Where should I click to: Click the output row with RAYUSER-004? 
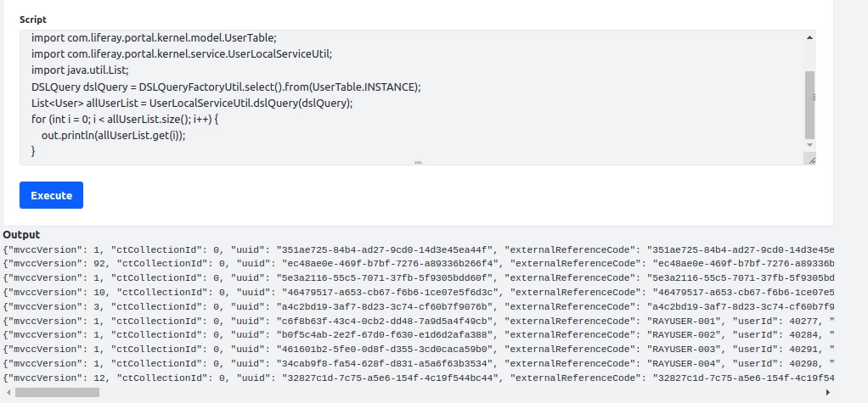[419, 364]
